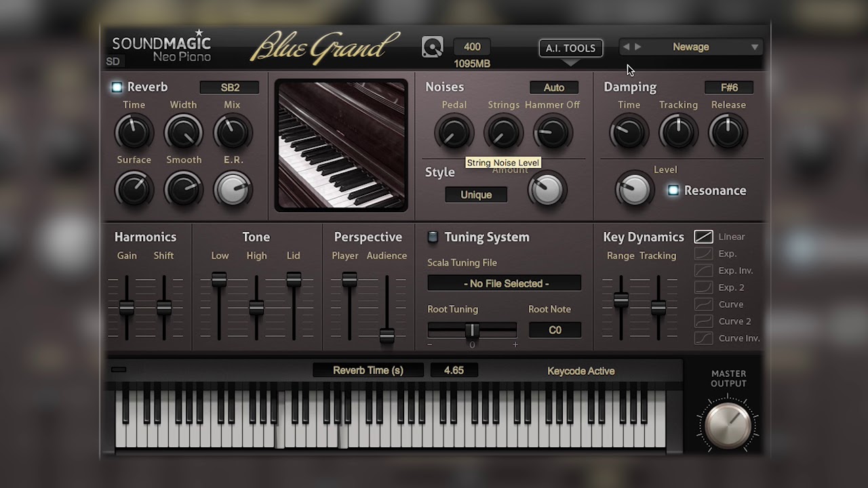Image resolution: width=868 pixels, height=488 pixels.
Task: Click the Style Amount knob
Action: tap(547, 190)
